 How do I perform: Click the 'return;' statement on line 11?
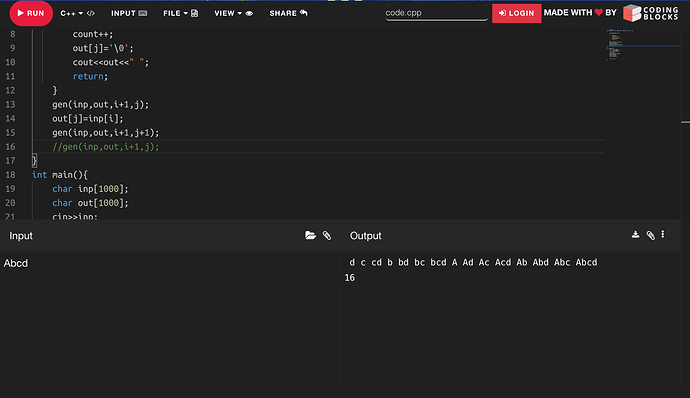(90, 76)
